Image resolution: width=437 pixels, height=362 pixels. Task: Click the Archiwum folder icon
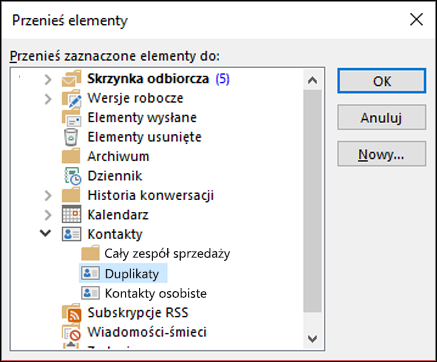tap(71, 156)
